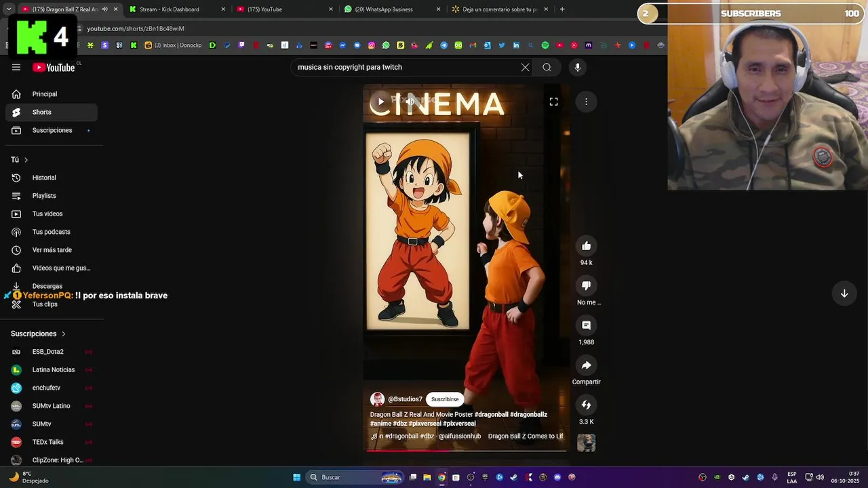Viewport: 868px width, 488px height.
Task: Open Principal in the sidebar
Action: pos(52,94)
